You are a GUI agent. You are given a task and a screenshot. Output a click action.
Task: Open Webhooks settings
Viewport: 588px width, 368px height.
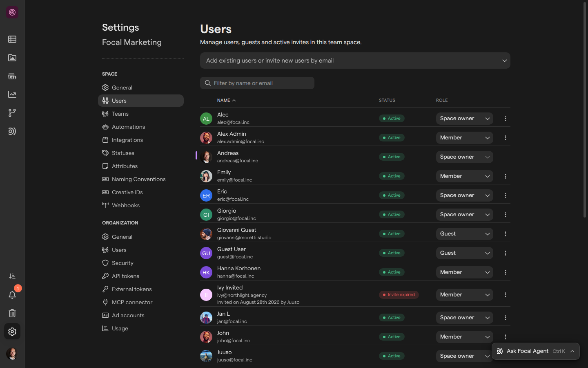point(141,205)
